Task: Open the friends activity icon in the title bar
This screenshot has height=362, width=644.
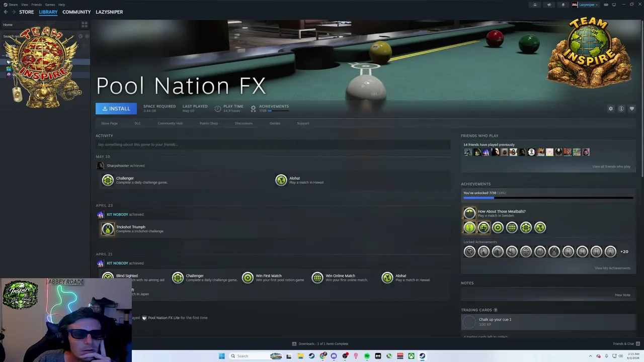Action: tap(535, 5)
